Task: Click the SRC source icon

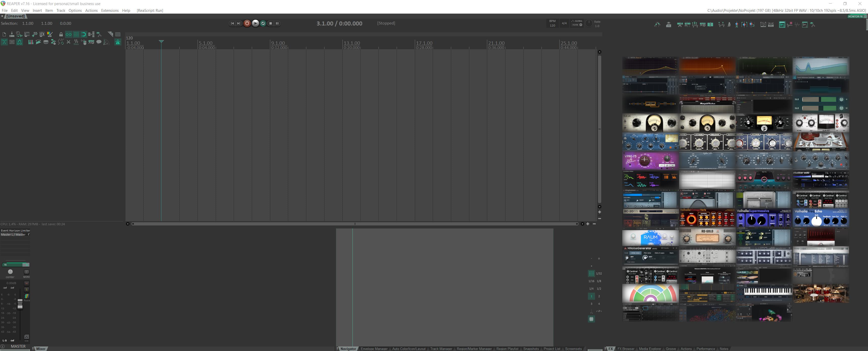Action: pos(771,25)
